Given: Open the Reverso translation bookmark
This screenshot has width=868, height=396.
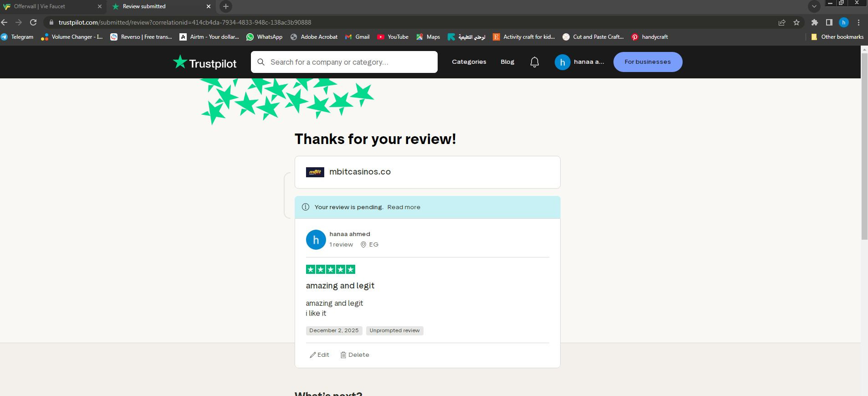Looking at the screenshot, I should [x=142, y=37].
